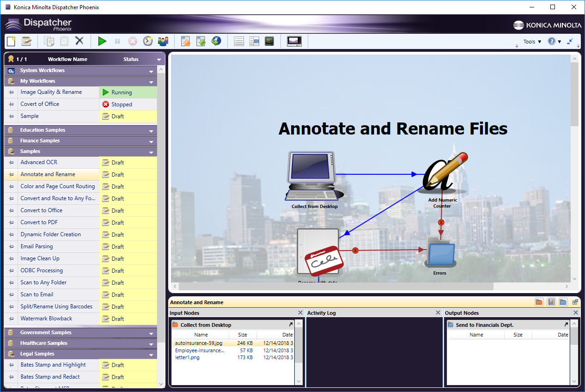The width and height of the screenshot is (585, 392).
Task: Click the Collect from Desktop node in diagram
Action: coord(314,175)
